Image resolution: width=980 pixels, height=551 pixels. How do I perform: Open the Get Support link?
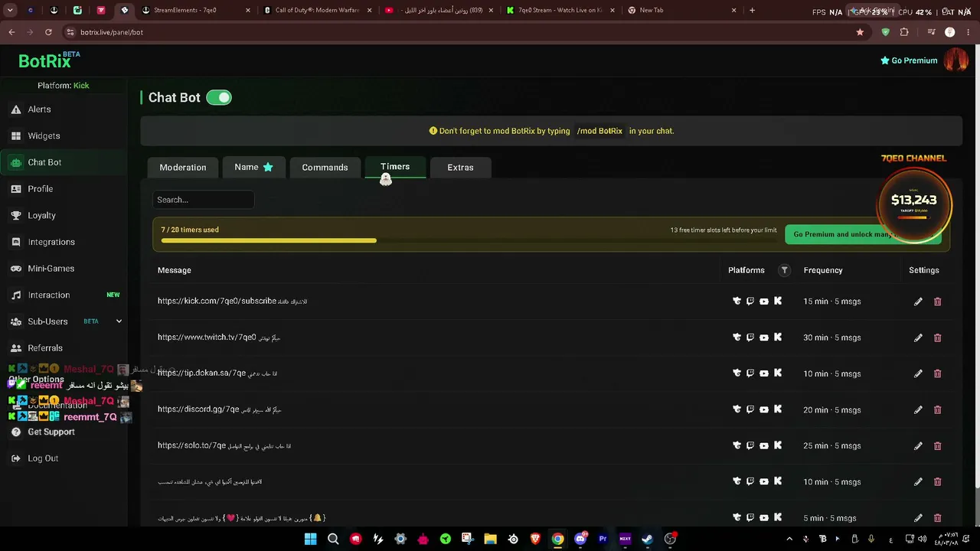pyautogui.click(x=51, y=432)
